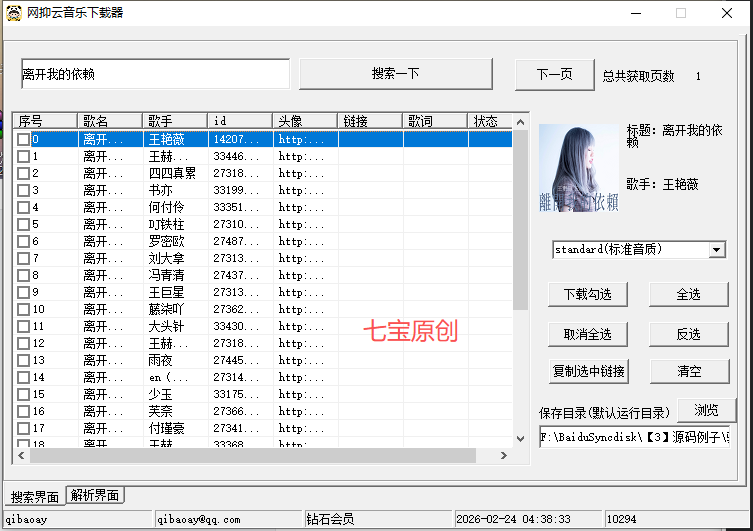Click the 清空 clear button
Screen dimensions: 753x531
690,371
